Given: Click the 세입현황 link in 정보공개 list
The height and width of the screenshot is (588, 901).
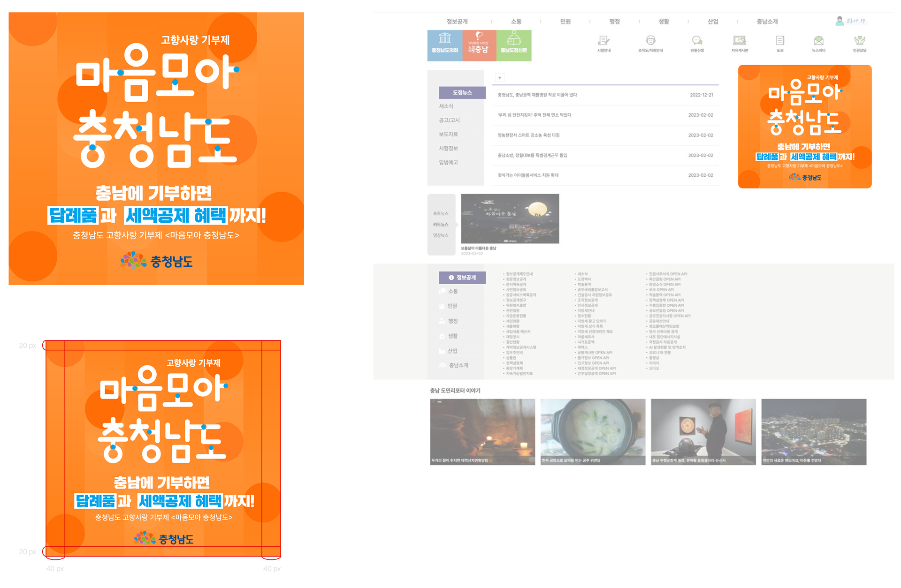Looking at the screenshot, I should tap(512, 321).
